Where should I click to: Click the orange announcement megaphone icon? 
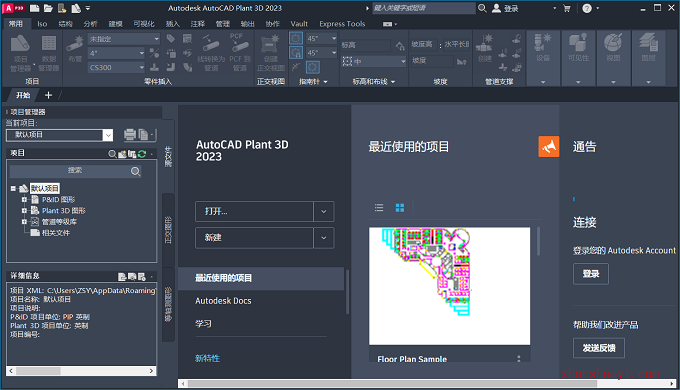tap(549, 146)
